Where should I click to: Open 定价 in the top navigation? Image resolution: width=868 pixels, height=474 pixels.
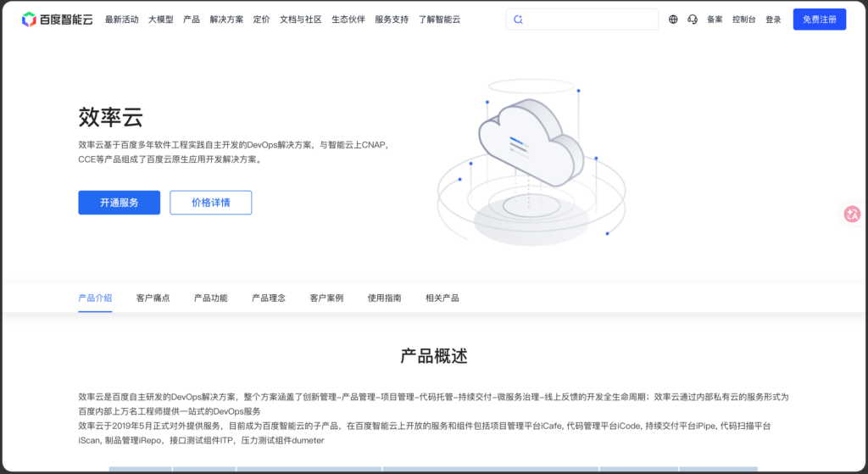261,20
